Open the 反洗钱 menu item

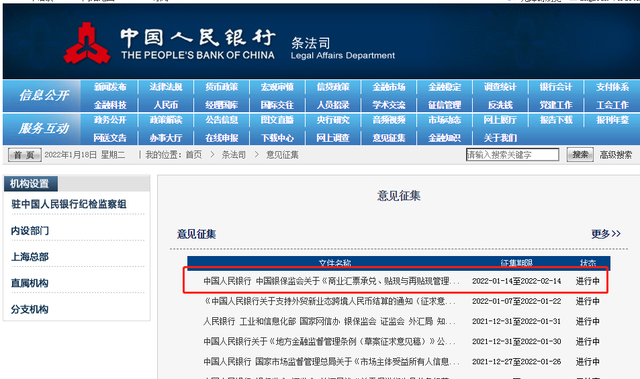click(x=500, y=105)
